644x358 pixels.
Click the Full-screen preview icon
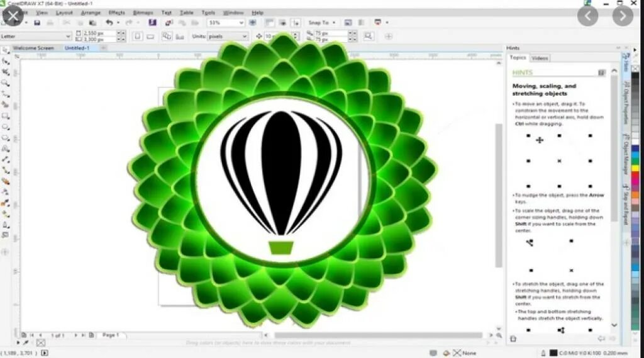click(253, 23)
